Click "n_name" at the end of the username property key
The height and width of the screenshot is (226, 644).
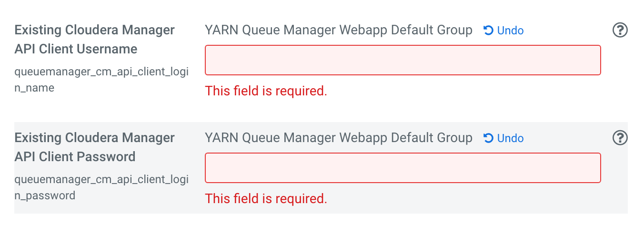tap(34, 88)
